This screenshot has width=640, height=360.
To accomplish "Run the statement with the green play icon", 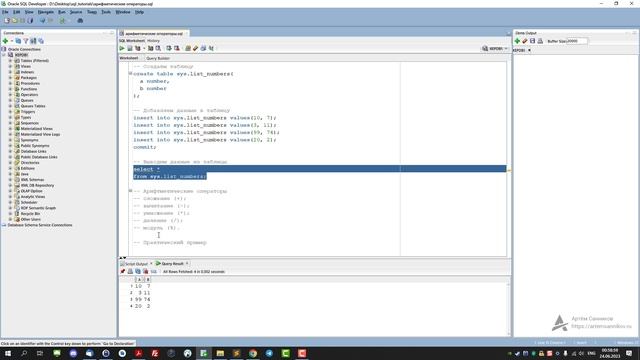I will click(122, 48).
